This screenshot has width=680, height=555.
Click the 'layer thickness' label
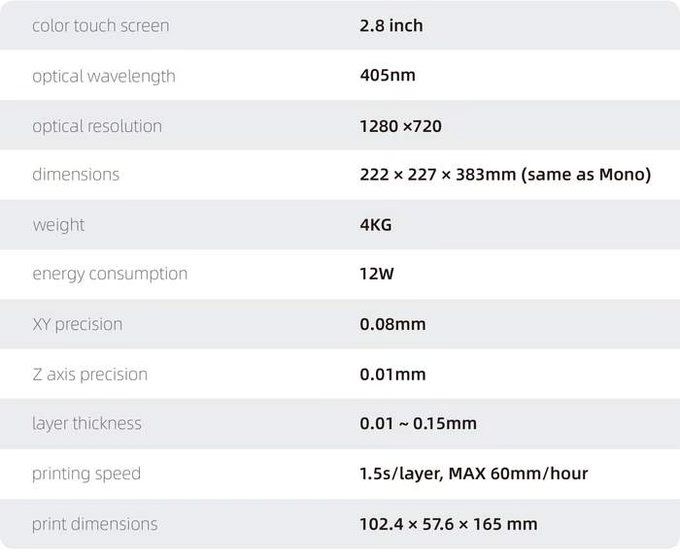(87, 424)
